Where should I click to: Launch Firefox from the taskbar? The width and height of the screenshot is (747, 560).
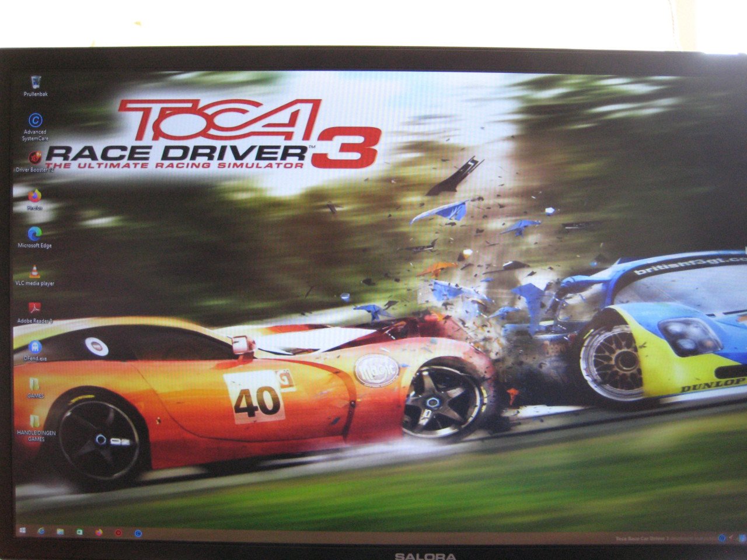point(99,532)
